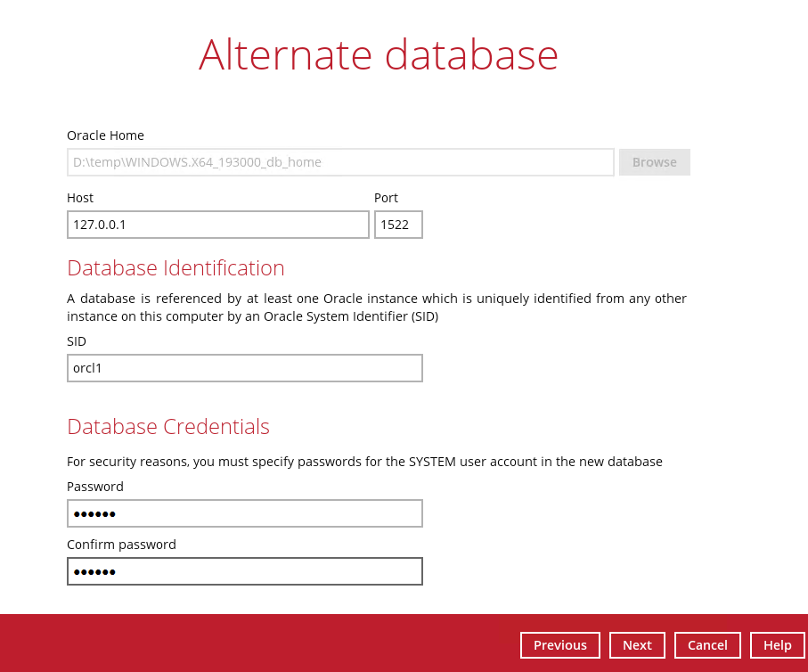Click the "Host" label
The height and width of the screenshot is (672, 808).
[x=80, y=198]
